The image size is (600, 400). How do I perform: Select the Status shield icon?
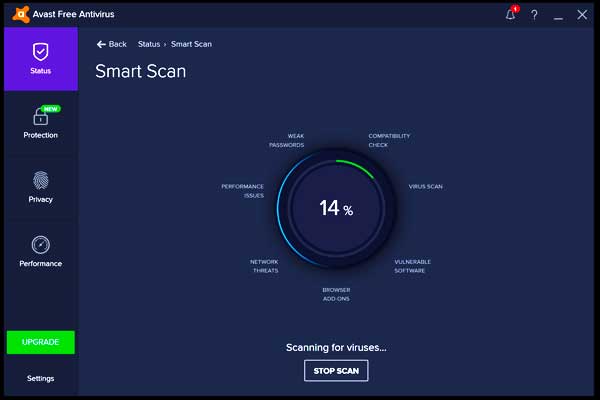point(41,52)
